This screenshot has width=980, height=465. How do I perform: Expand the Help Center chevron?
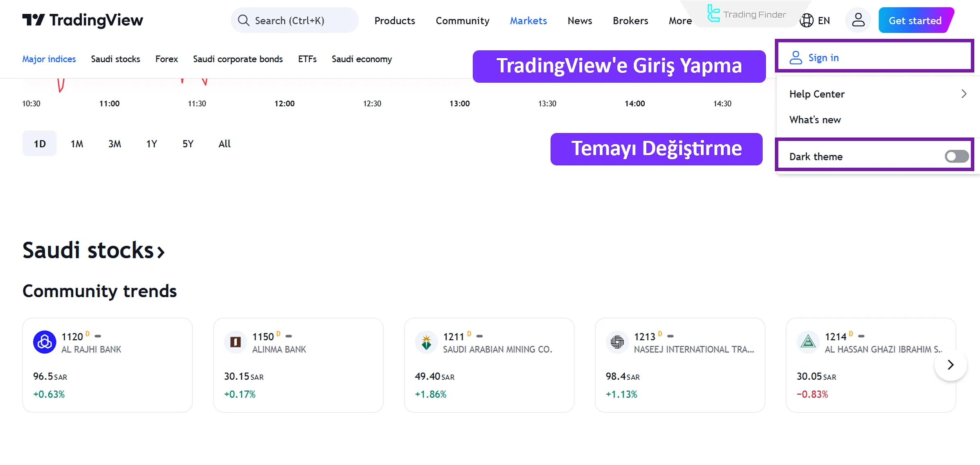click(x=964, y=94)
